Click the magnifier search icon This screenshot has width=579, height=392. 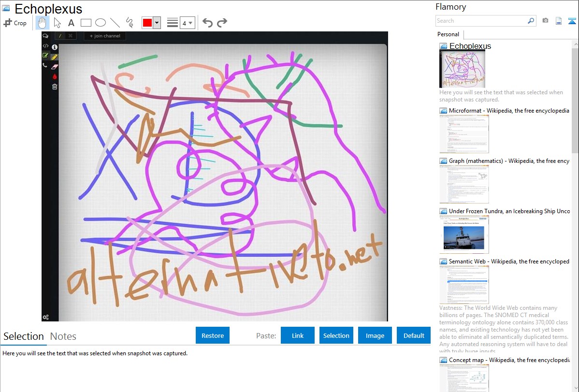(x=531, y=21)
